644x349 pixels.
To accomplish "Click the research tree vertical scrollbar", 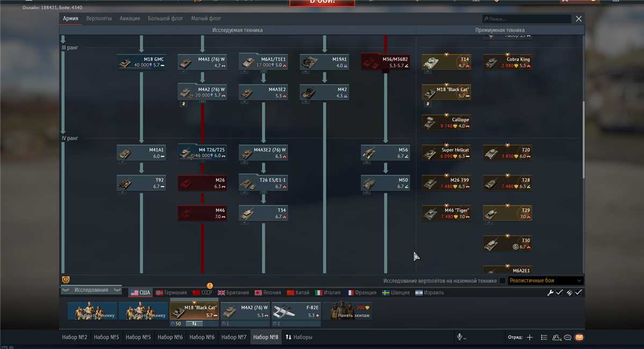I will coord(583,139).
